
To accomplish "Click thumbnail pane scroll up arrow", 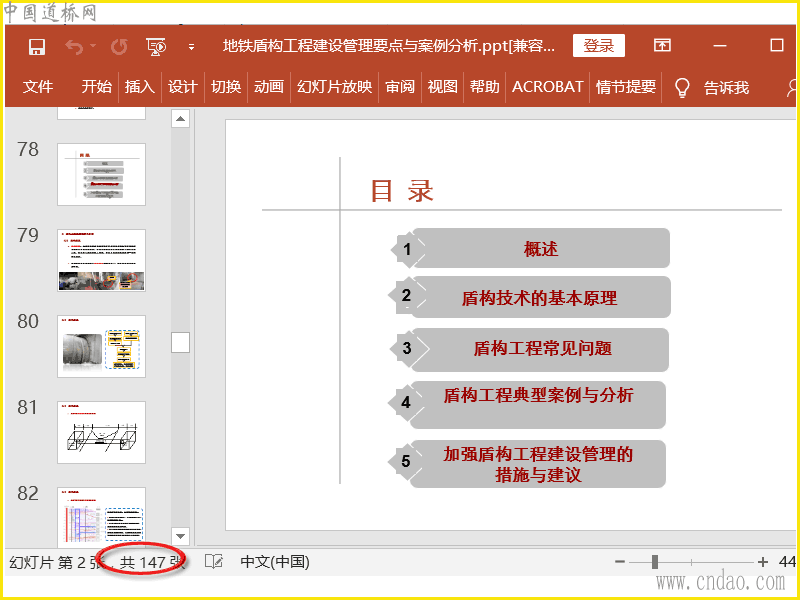I will click(x=180, y=119).
